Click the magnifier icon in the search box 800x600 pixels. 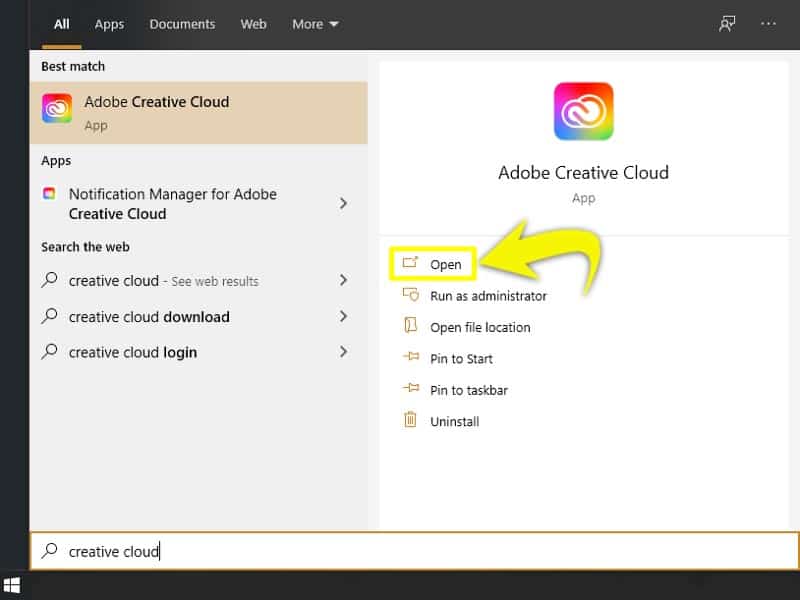tap(49, 550)
